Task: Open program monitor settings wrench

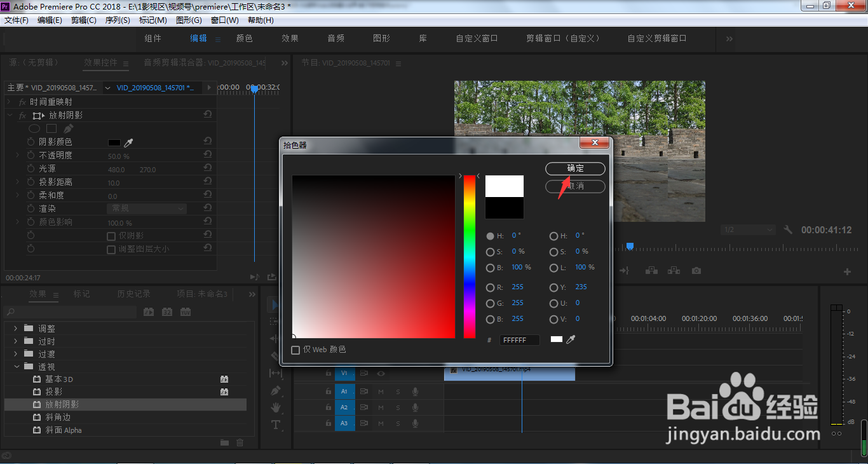Action: (x=789, y=230)
